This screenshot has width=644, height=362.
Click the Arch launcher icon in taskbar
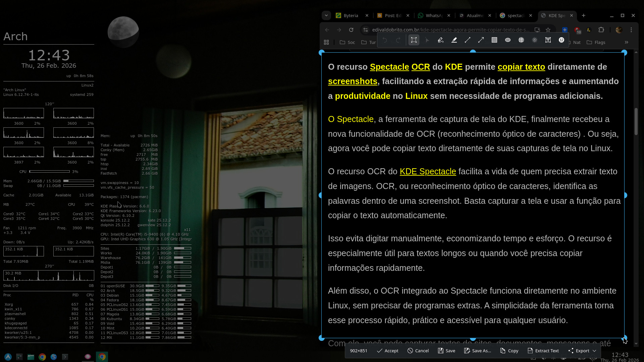(8, 357)
